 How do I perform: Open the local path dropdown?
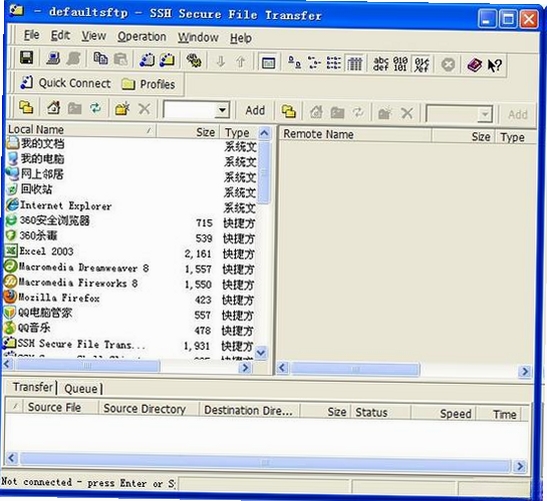click(x=222, y=111)
